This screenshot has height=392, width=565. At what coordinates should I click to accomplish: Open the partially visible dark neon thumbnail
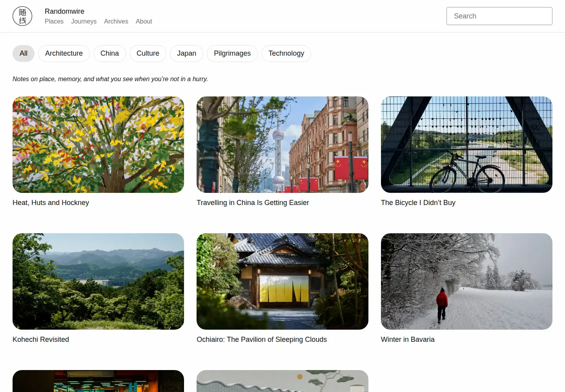point(98,381)
